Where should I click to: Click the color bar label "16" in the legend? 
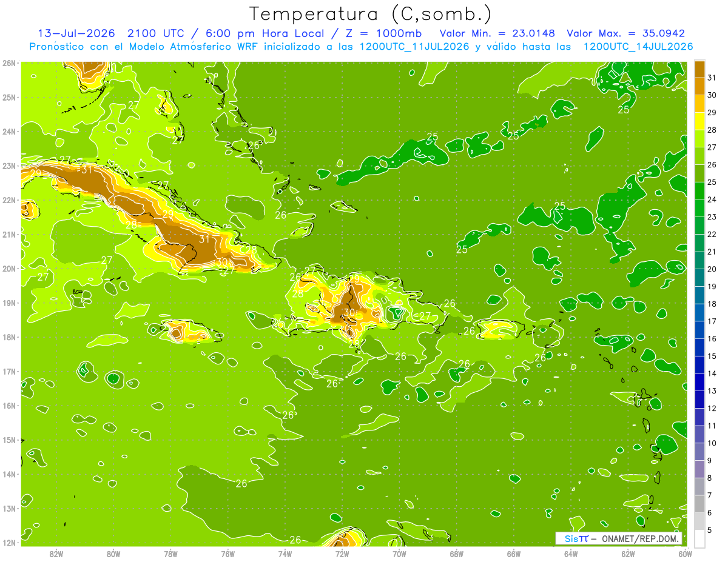712,339
